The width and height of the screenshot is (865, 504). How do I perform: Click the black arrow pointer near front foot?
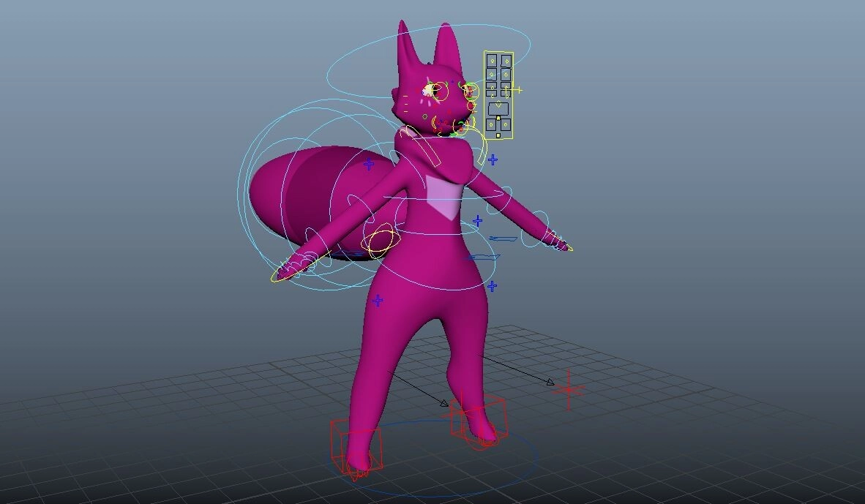(x=445, y=402)
